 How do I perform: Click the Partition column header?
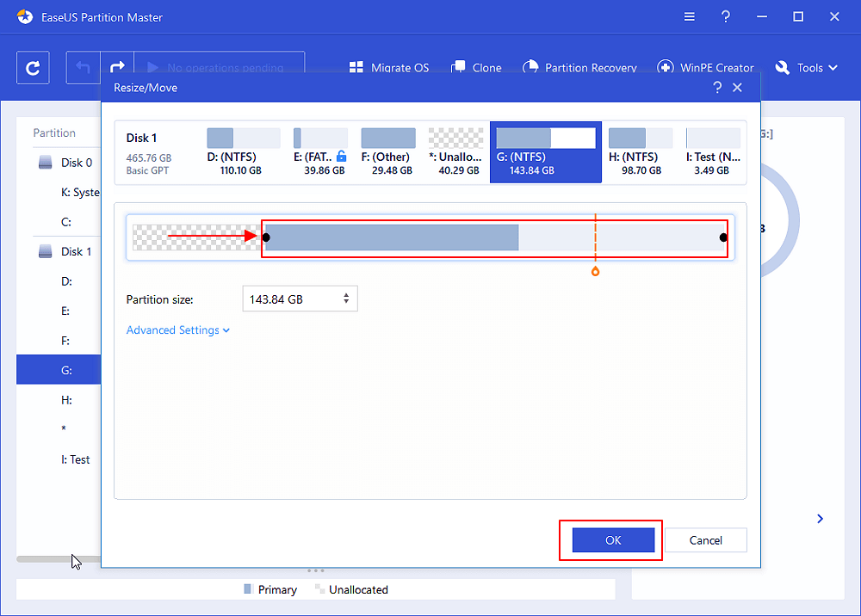(x=53, y=132)
